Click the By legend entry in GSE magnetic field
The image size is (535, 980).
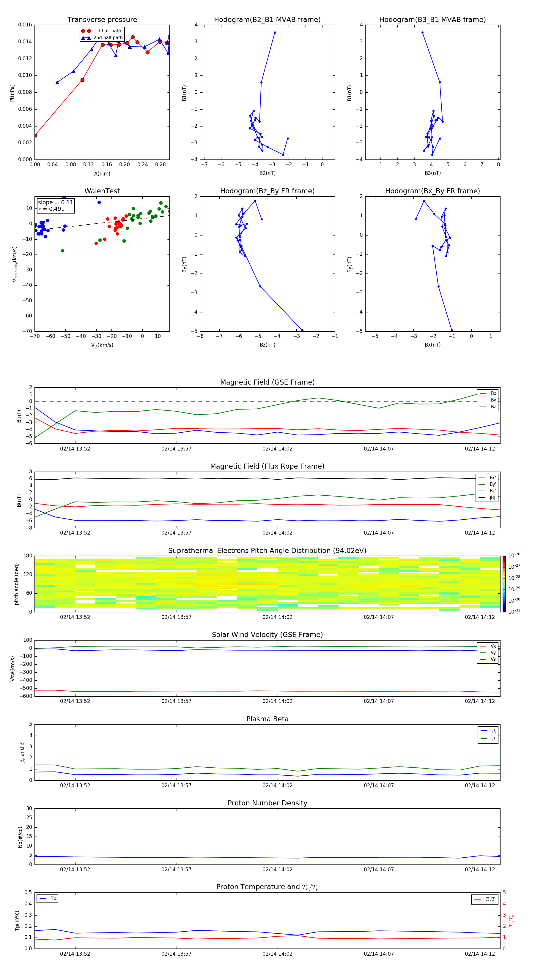point(488,400)
